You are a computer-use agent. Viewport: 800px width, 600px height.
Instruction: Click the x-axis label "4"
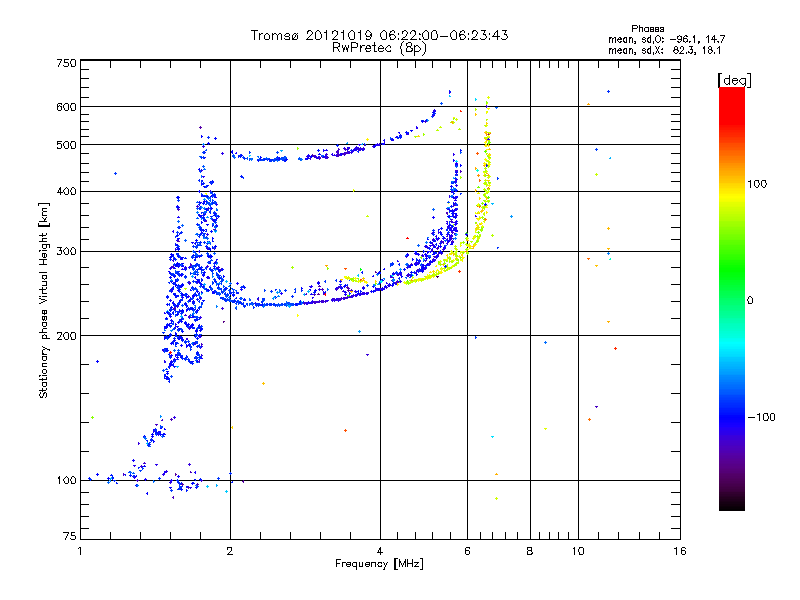380,551
